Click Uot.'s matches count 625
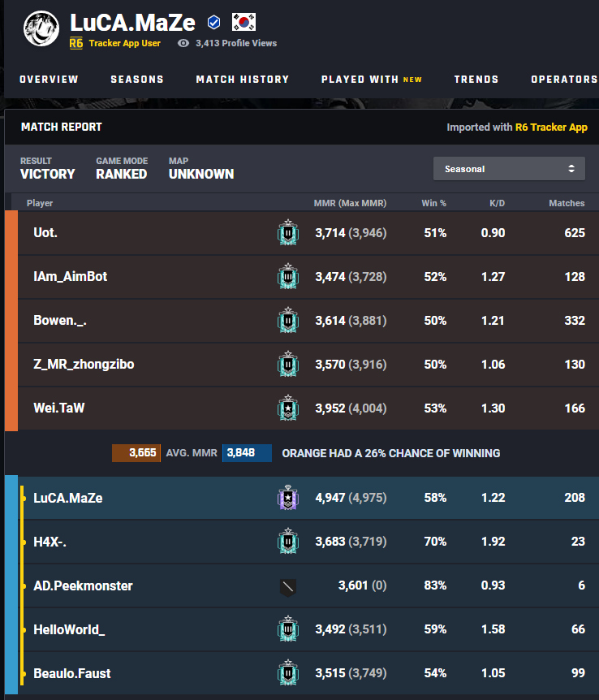The height and width of the screenshot is (700, 599). click(x=575, y=232)
